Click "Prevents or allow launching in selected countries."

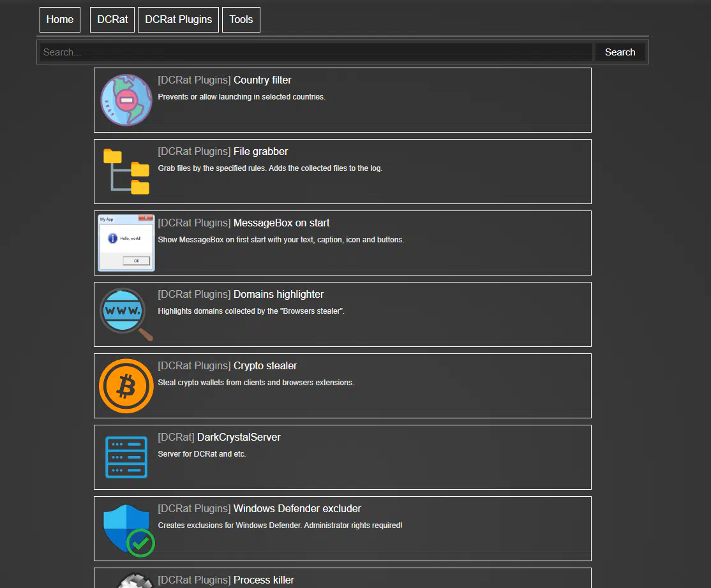pyautogui.click(x=242, y=97)
